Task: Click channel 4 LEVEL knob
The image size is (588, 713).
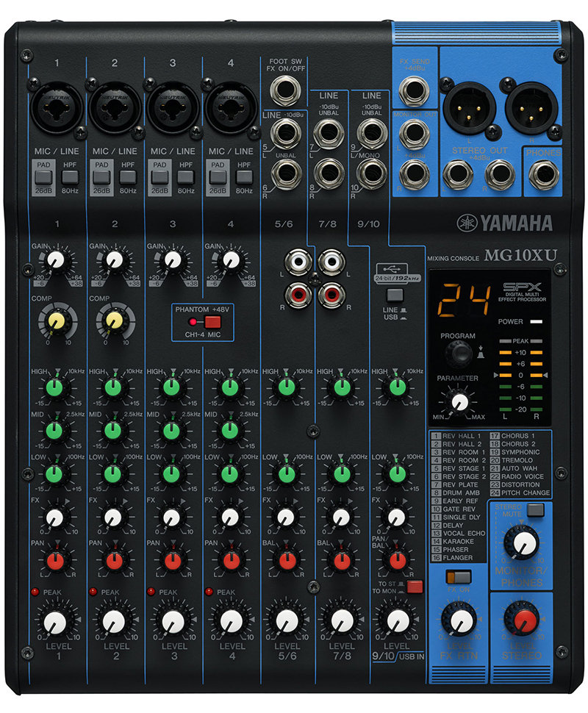Action: click(232, 622)
